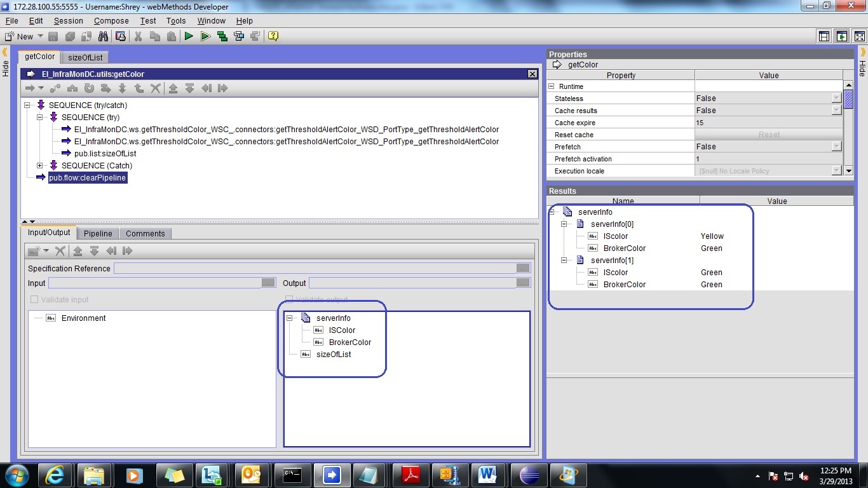Screen dimensions: 868x488
Task: Open Adobe Reader from the taskbar
Action: click(409, 475)
